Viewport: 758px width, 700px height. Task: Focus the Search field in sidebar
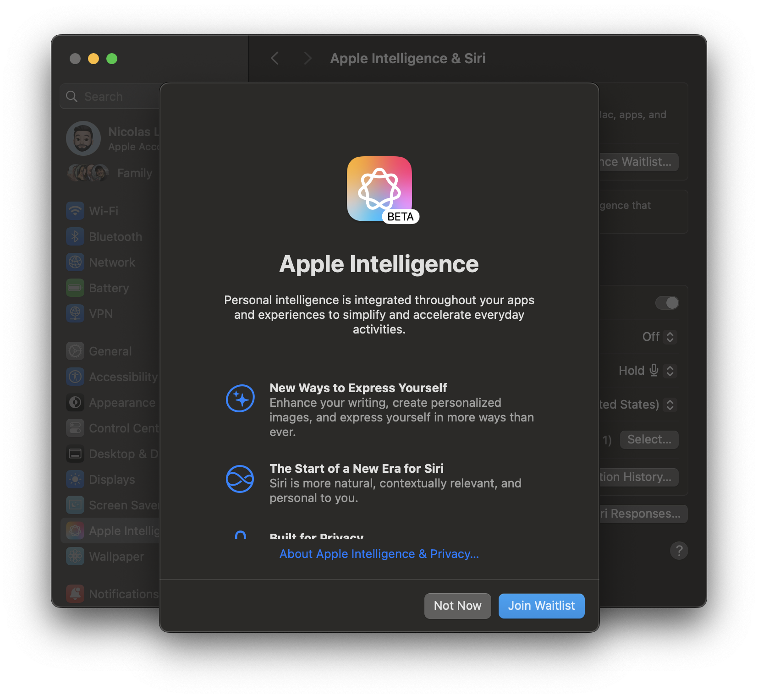pyautogui.click(x=110, y=96)
